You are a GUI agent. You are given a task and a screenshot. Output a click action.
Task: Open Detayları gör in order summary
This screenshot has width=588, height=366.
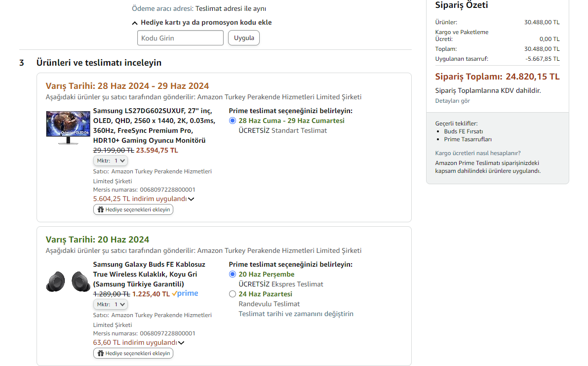pos(452,101)
